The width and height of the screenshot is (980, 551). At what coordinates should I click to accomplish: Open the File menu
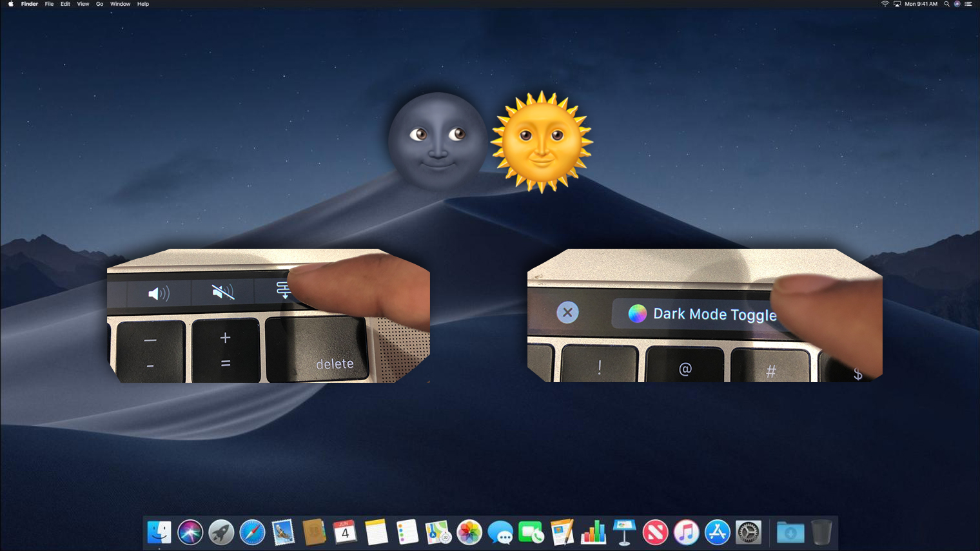click(x=49, y=4)
